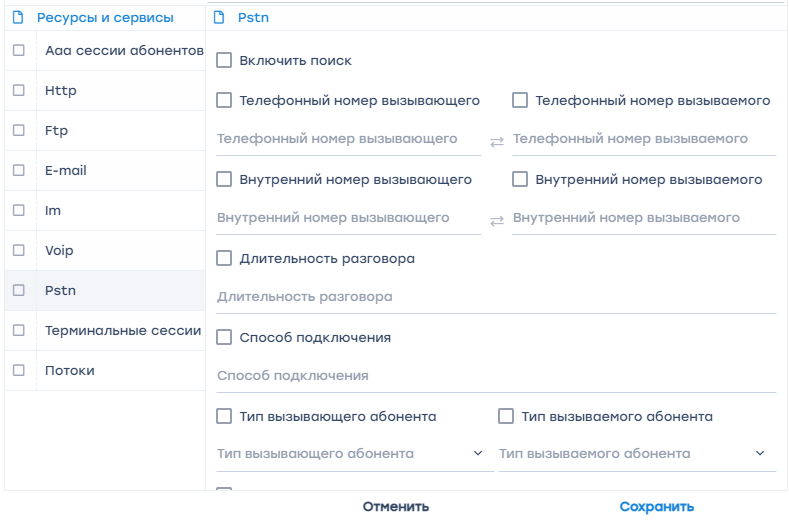The image size is (789, 530).
Task: Enable the Включить поиск checkbox
Action: [224, 61]
